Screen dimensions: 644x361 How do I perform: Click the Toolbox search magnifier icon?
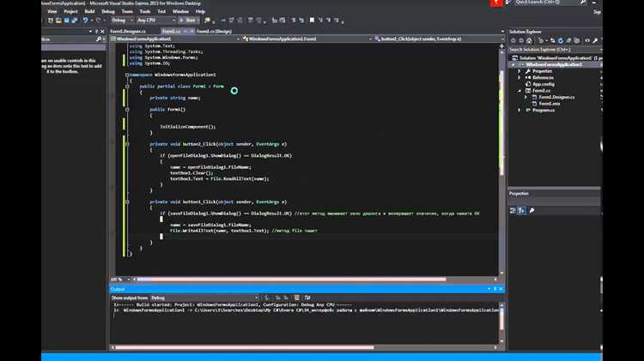(99, 39)
